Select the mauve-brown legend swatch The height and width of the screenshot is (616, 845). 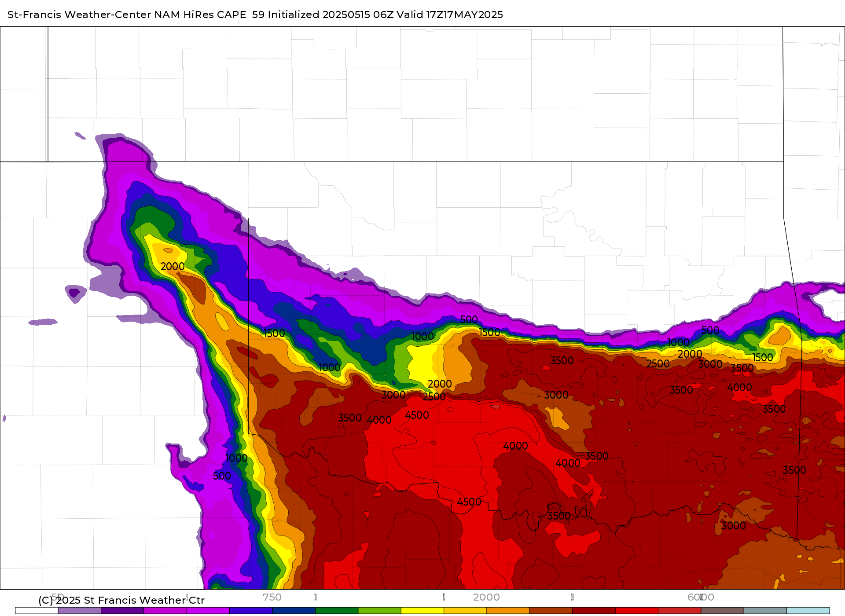coord(723,611)
